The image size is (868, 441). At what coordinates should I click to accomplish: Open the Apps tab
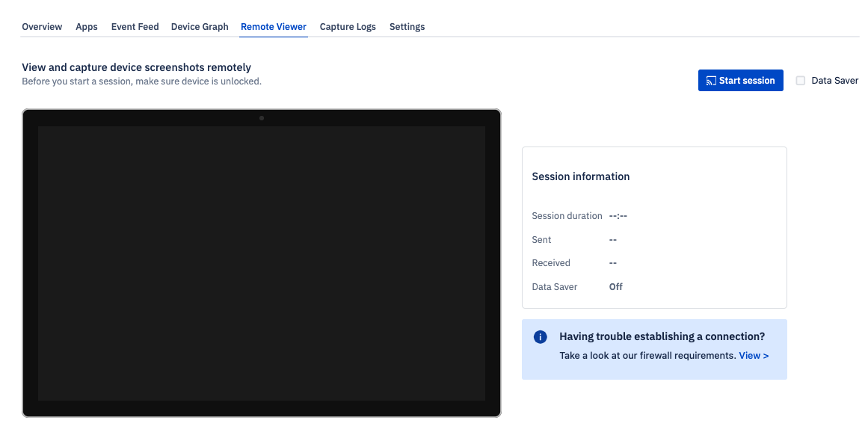pyautogui.click(x=87, y=26)
